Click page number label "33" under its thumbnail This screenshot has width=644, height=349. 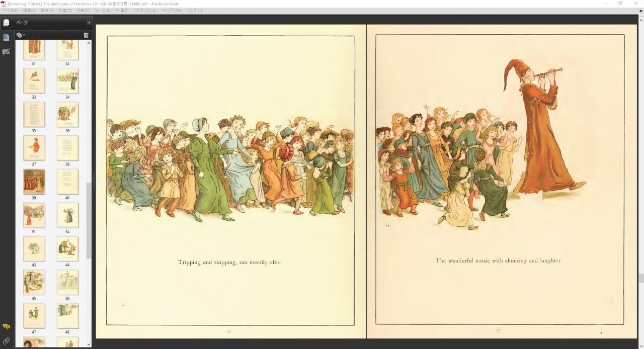pos(34,97)
